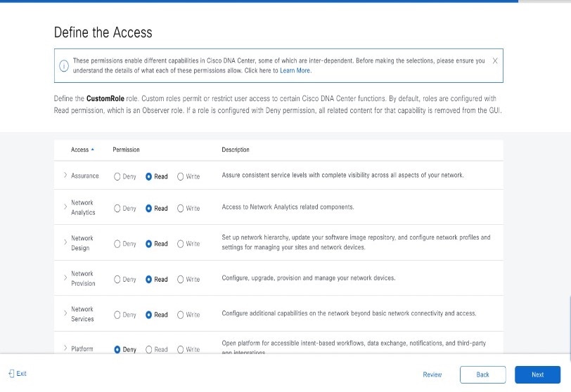Viewport: 571px width, 392px height.
Task: Click the Network Design access label
Action: pos(82,243)
